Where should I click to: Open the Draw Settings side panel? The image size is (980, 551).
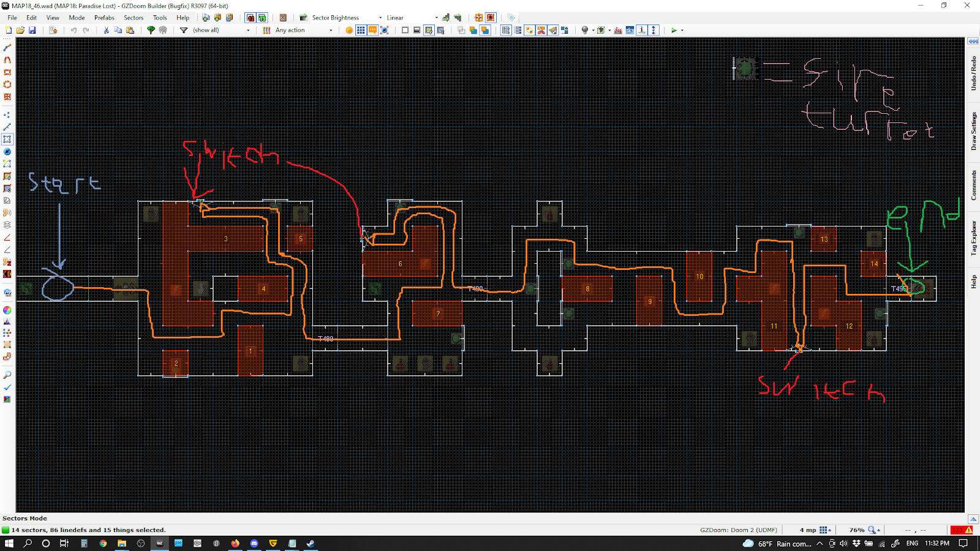coord(973,131)
